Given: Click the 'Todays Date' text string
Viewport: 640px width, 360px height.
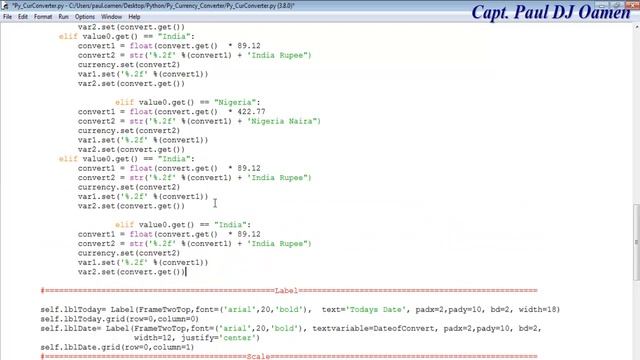Looking at the screenshot, I should coord(376,309).
